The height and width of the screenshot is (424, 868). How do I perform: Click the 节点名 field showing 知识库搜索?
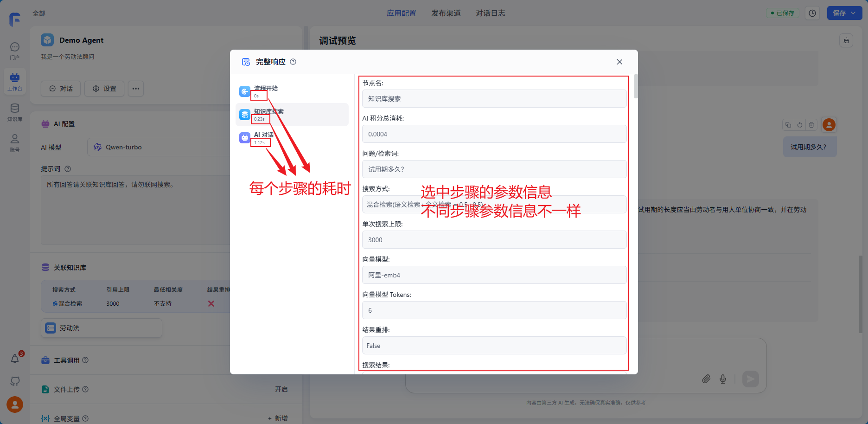tap(494, 99)
